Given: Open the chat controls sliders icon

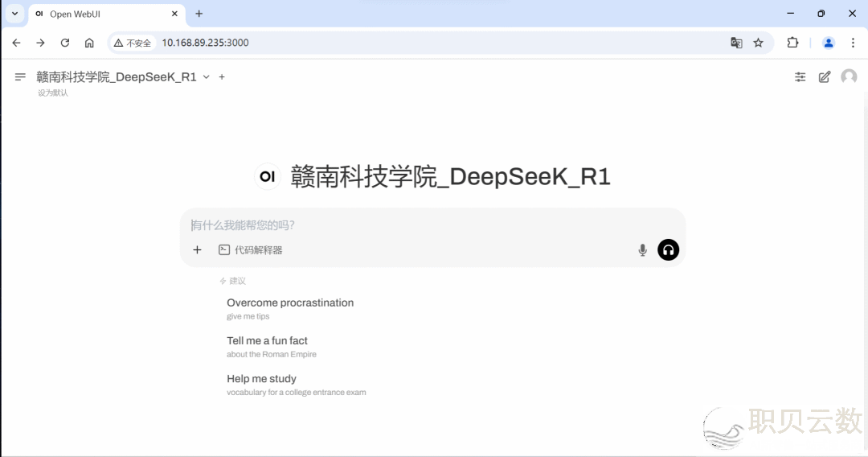Looking at the screenshot, I should (800, 77).
